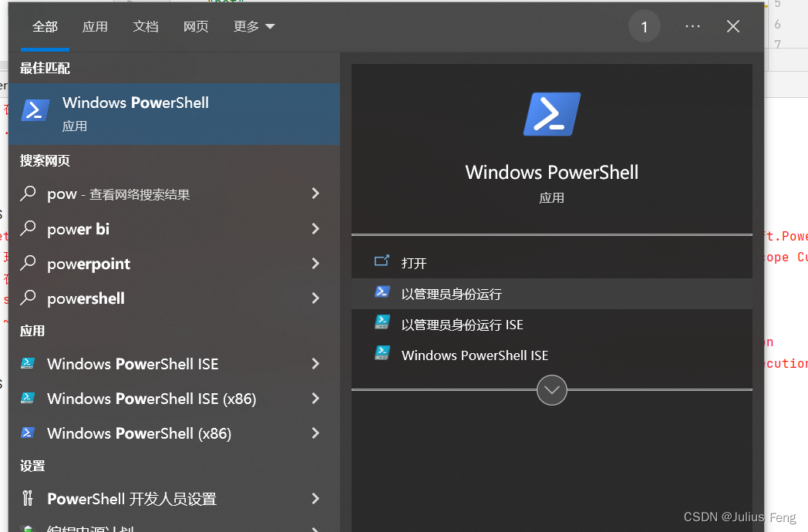The image size is (808, 532).
Task: Select the 以管理员身份运行 ISE option icon
Action: click(x=382, y=322)
